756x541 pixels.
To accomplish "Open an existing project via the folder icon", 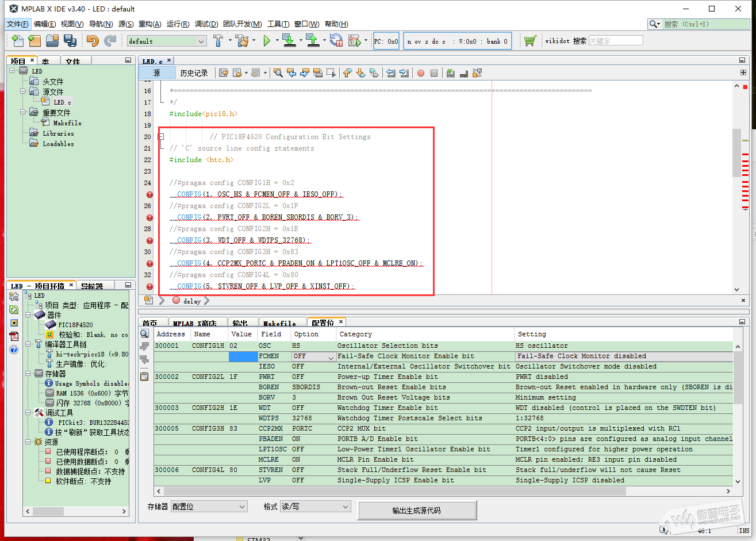I will point(52,41).
